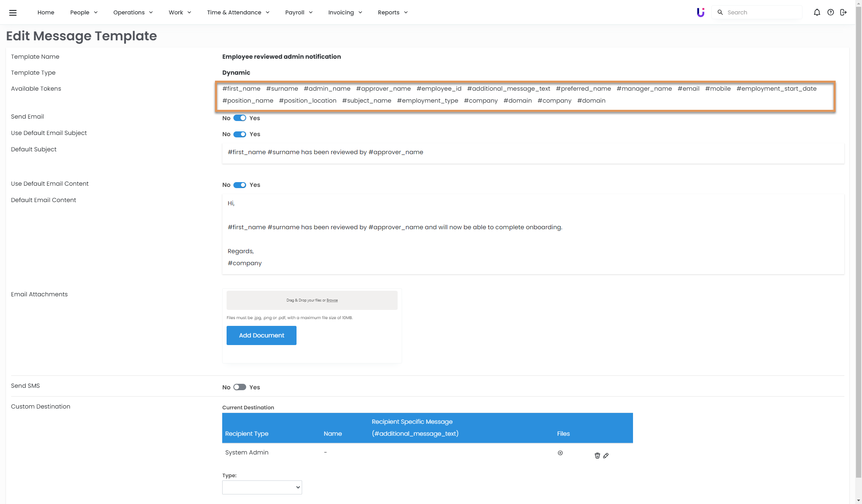
Task: Click the purple U logo icon
Action: point(701,12)
